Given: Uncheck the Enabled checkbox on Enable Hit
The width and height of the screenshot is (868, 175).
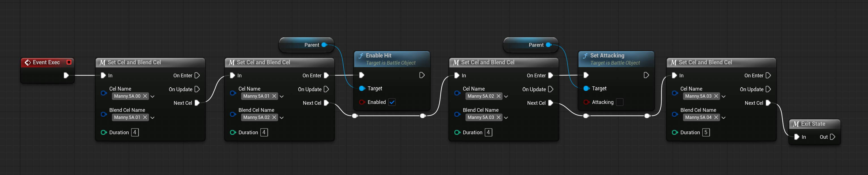Looking at the screenshot, I should [x=392, y=102].
